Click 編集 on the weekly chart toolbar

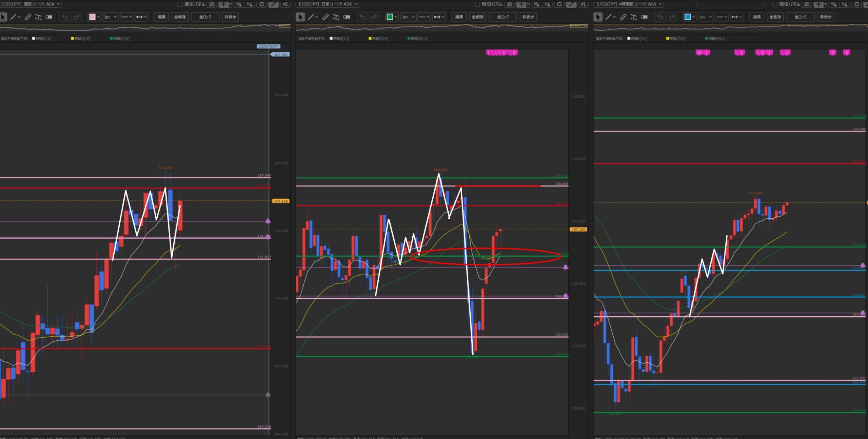(161, 17)
